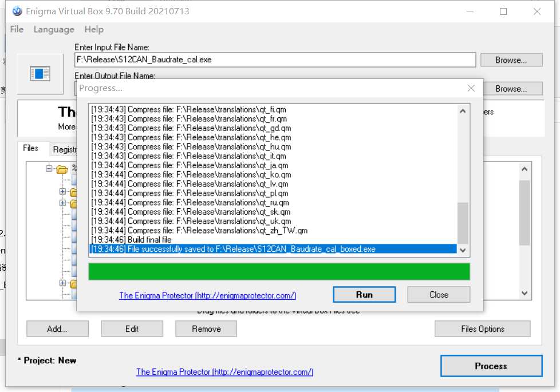Click log scrollbar down arrow
The height and width of the screenshot is (392, 560).
click(x=463, y=250)
